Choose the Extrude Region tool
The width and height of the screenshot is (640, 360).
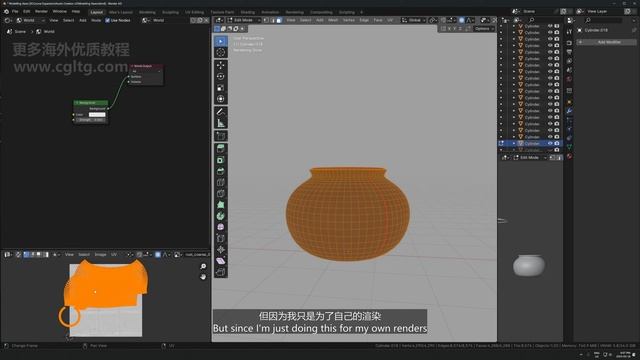[221, 149]
